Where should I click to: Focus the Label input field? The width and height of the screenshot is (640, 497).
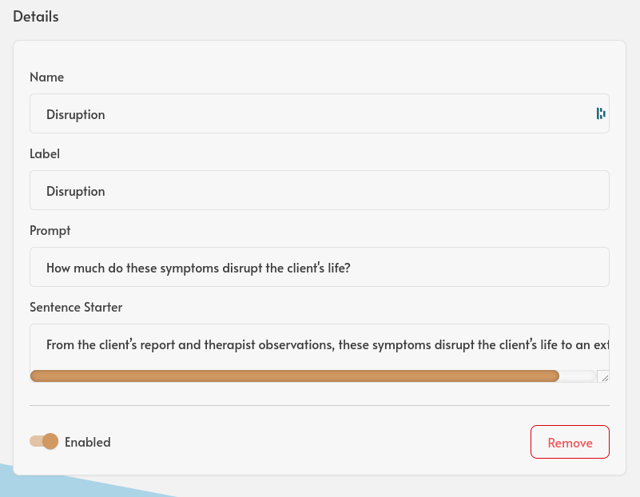point(319,190)
